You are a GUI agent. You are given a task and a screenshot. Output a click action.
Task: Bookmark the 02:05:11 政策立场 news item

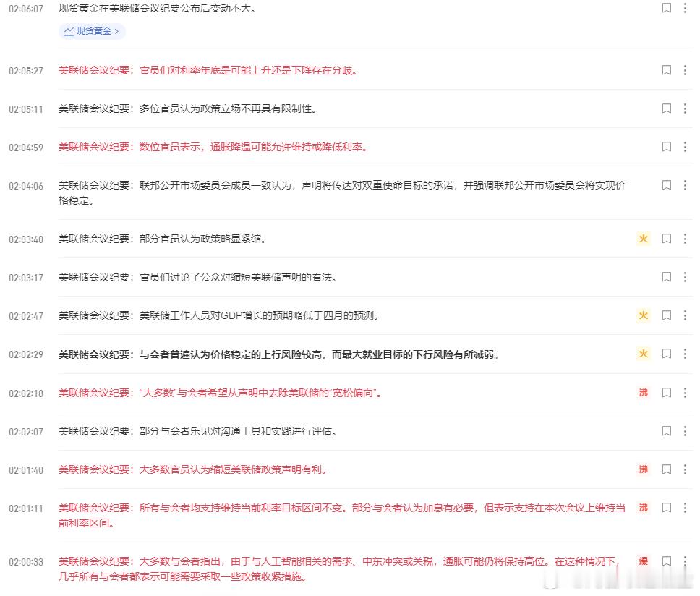coord(667,108)
